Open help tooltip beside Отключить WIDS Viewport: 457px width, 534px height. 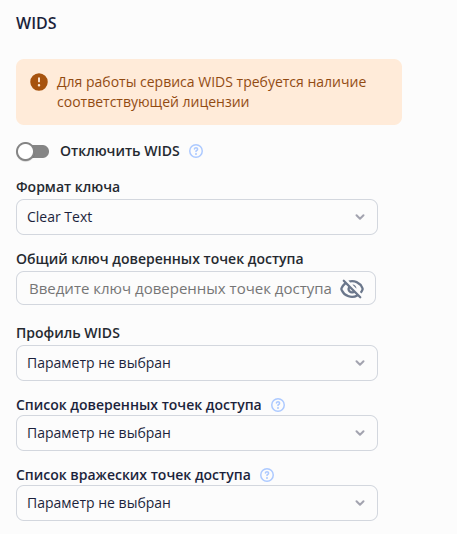tap(196, 151)
